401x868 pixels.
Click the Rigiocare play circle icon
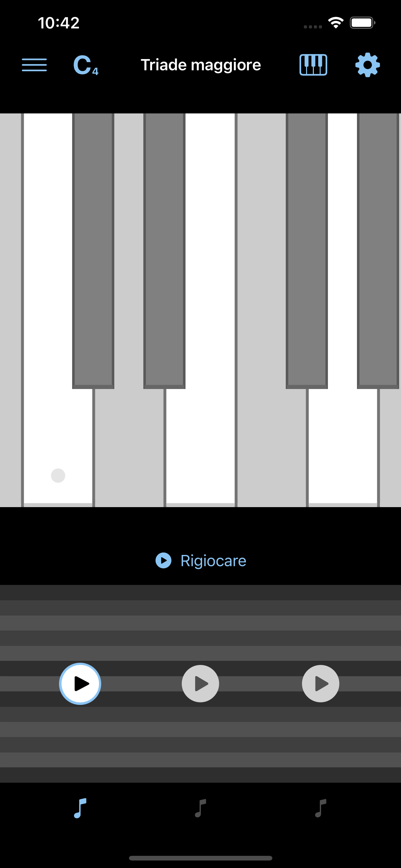tap(163, 561)
